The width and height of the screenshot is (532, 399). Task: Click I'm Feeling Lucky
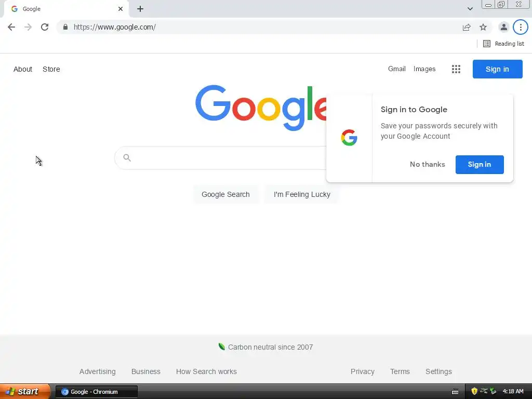[302, 194]
